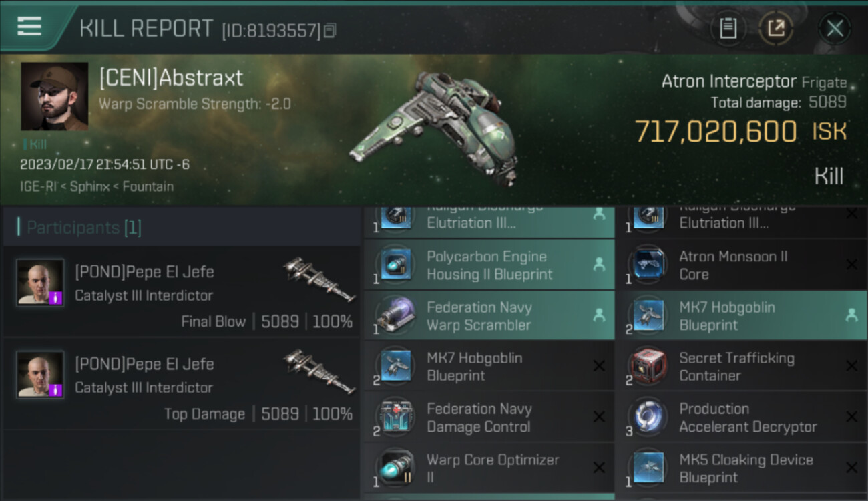
Task: Select the MK5 Cloaking Device Blueprint row
Action: point(742,468)
